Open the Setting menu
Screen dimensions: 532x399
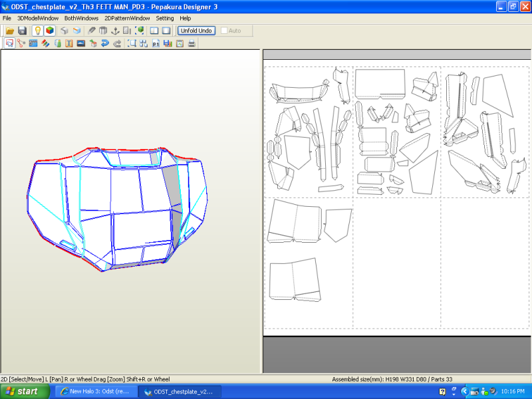pyautogui.click(x=164, y=19)
